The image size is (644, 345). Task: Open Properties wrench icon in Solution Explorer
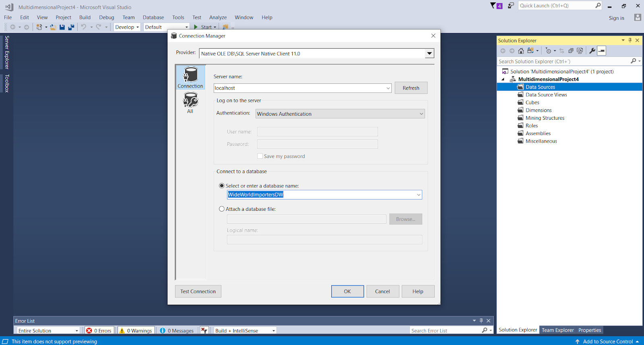click(592, 51)
